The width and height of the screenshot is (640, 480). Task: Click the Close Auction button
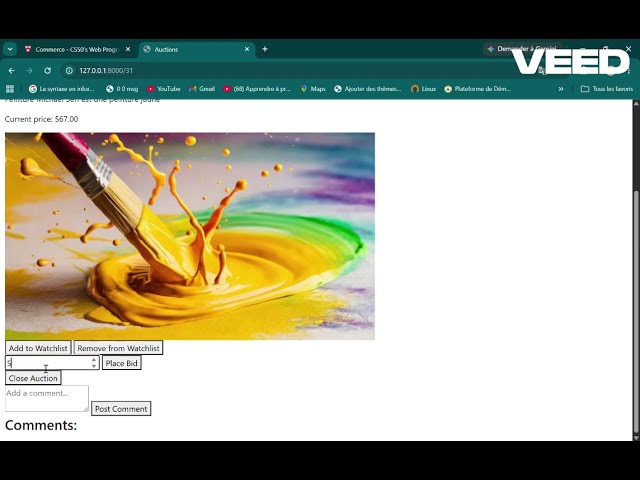click(33, 378)
